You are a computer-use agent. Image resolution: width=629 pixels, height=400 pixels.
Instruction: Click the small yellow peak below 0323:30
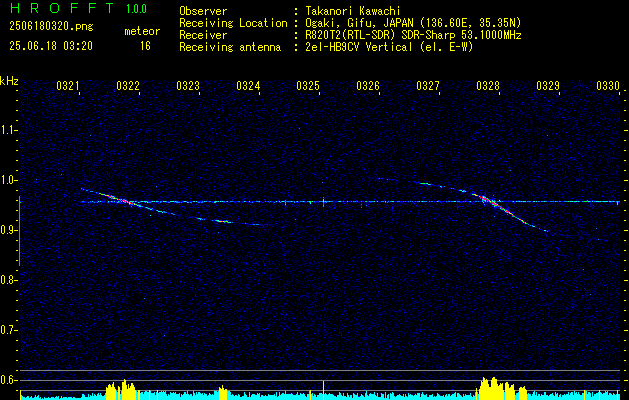(223, 392)
